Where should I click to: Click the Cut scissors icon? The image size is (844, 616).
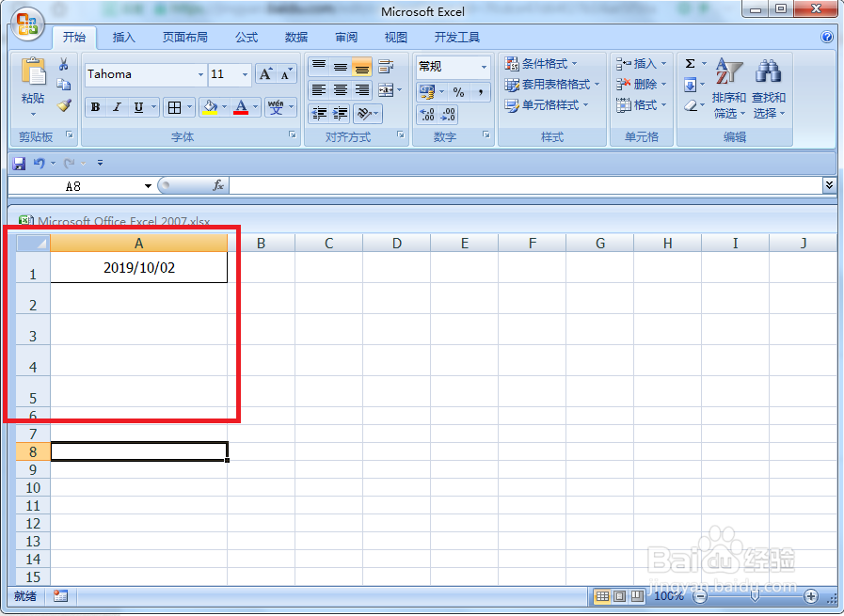coord(64,65)
